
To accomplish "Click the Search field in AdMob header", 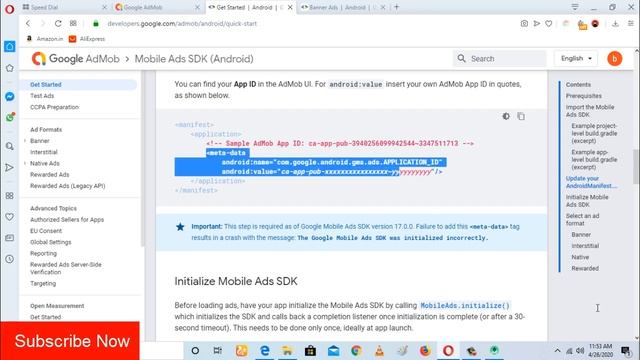I will (x=500, y=59).
